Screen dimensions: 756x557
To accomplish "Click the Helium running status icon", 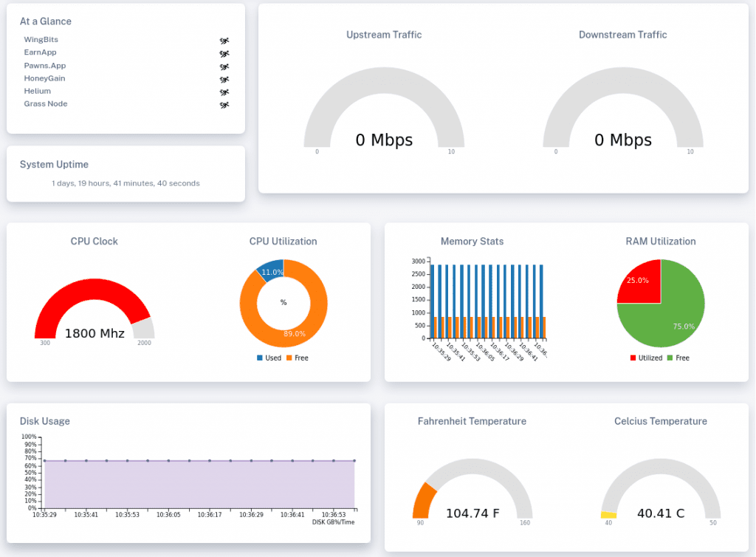I will point(224,92).
